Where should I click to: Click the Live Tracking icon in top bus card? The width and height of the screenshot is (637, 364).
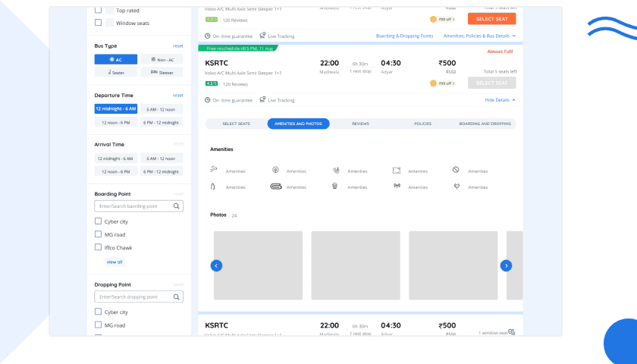(262, 36)
